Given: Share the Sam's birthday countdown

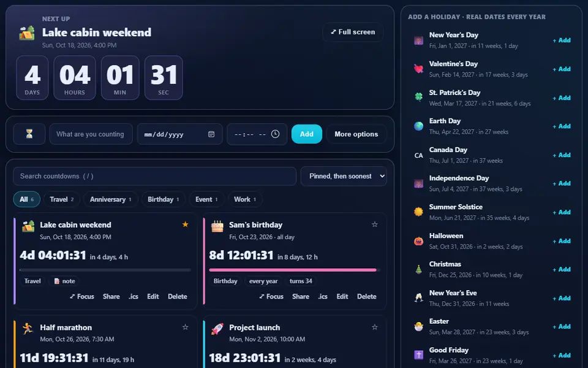Looking at the screenshot, I should coord(301,296).
